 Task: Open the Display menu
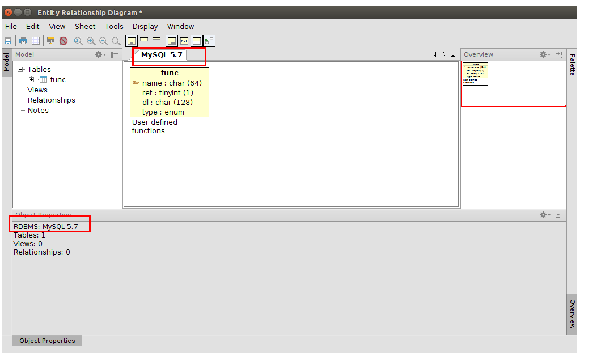coord(145,27)
